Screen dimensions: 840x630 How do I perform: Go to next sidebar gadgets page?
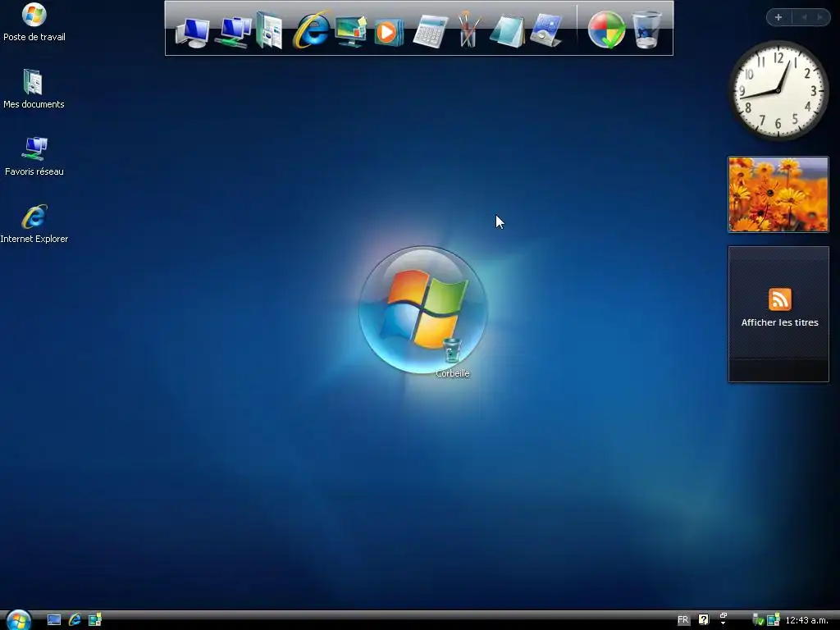pyautogui.click(x=819, y=17)
